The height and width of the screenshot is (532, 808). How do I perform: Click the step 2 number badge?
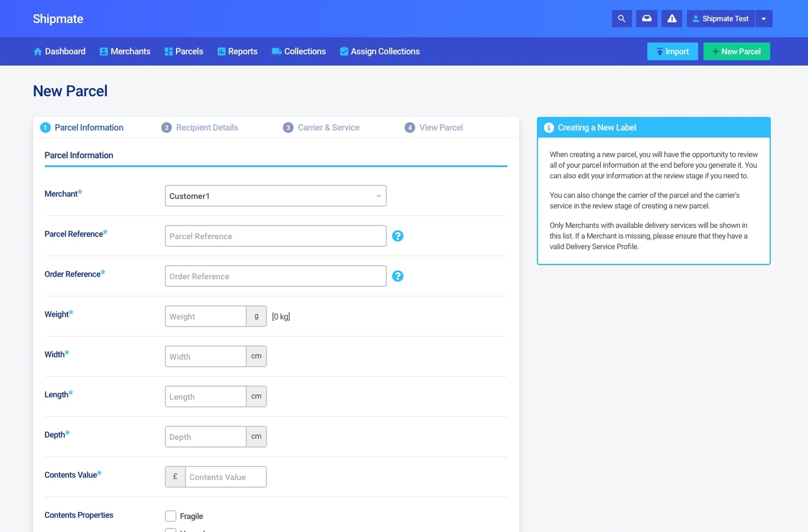pos(167,128)
